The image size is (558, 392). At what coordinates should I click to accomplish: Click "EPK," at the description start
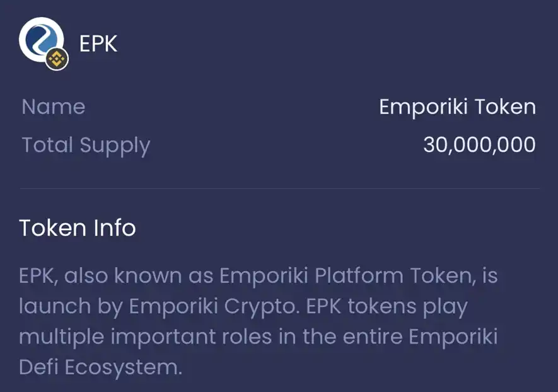[x=38, y=275]
